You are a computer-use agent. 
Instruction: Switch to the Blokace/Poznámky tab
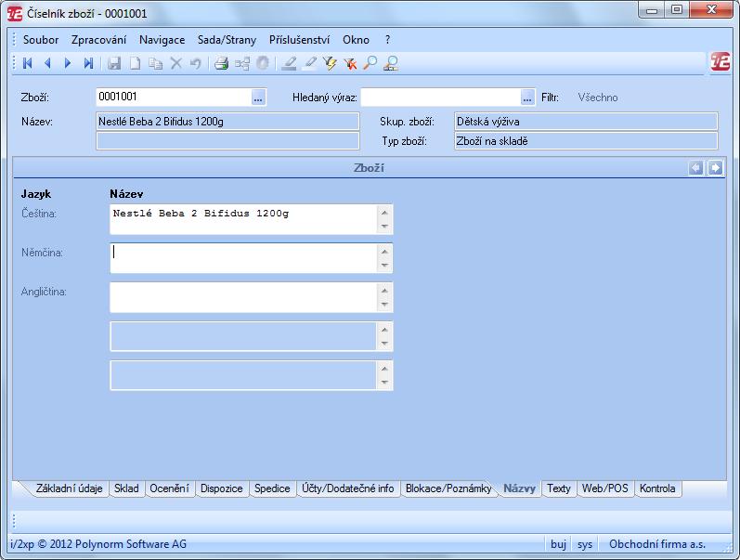pos(448,488)
